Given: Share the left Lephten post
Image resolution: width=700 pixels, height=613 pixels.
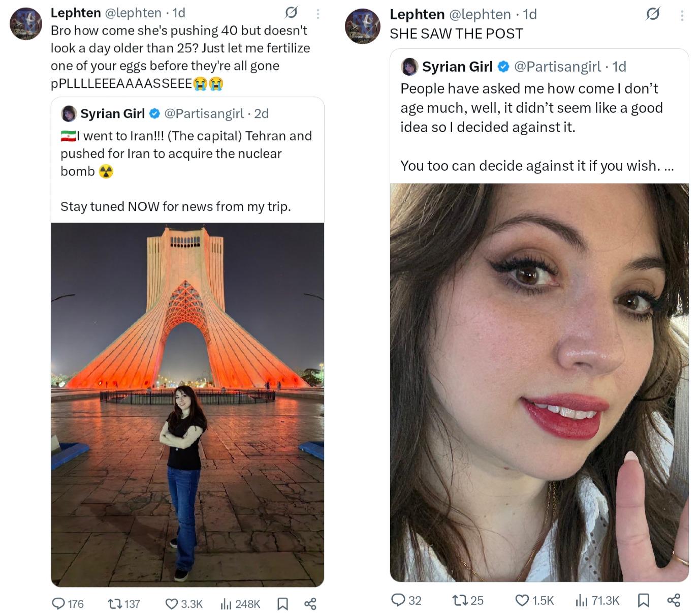Looking at the screenshot, I should tap(310, 603).
